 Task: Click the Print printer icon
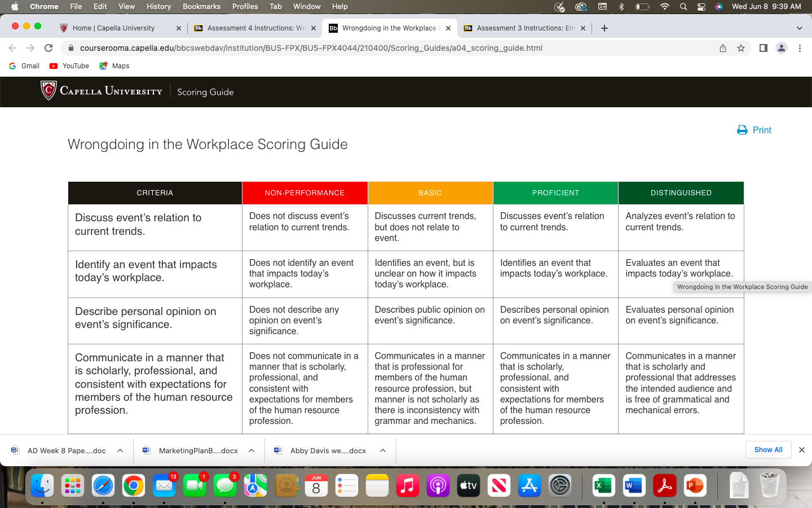(742, 130)
